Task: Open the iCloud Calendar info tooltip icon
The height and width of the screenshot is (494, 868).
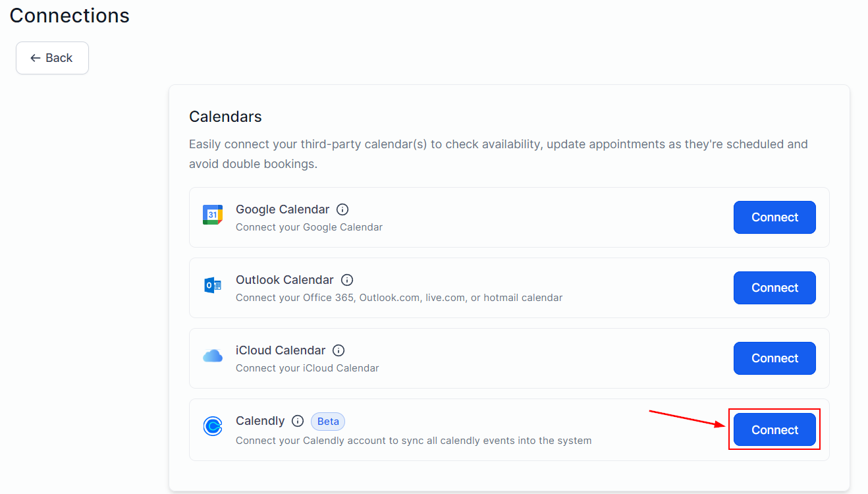Action: [x=339, y=350]
